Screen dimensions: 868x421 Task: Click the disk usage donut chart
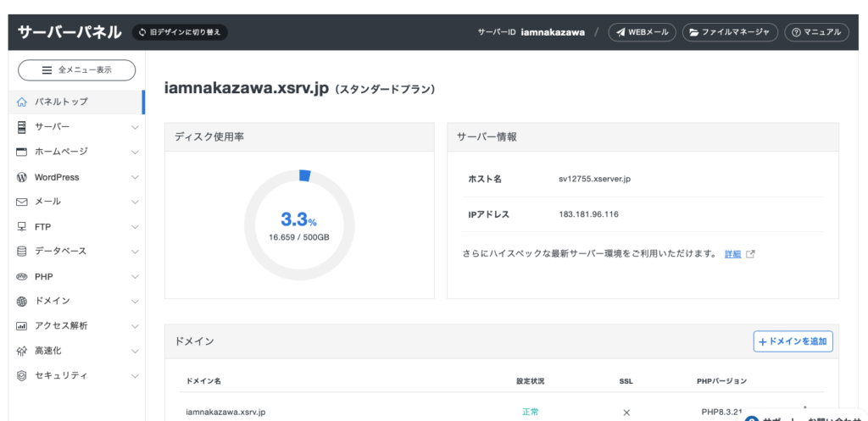(299, 224)
